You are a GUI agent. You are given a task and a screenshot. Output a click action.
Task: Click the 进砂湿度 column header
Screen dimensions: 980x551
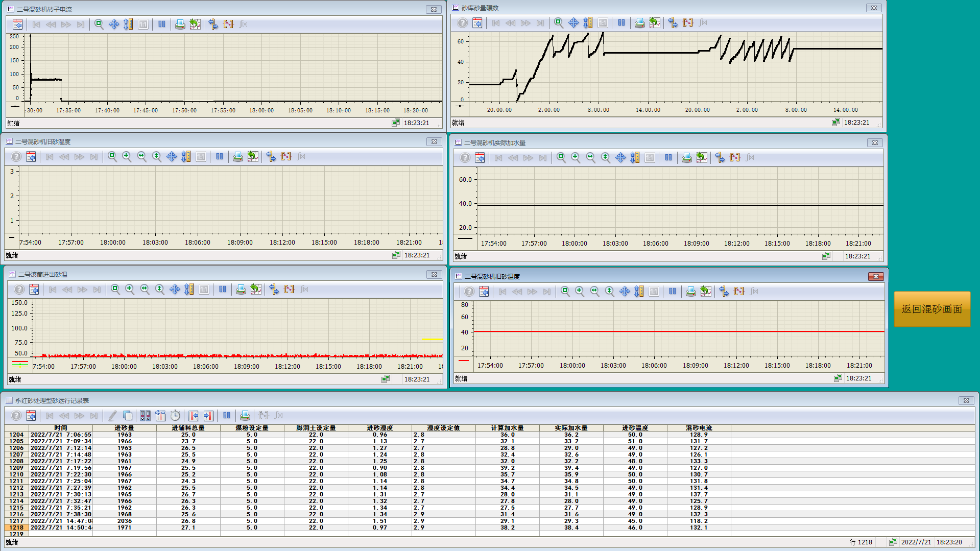tap(379, 428)
